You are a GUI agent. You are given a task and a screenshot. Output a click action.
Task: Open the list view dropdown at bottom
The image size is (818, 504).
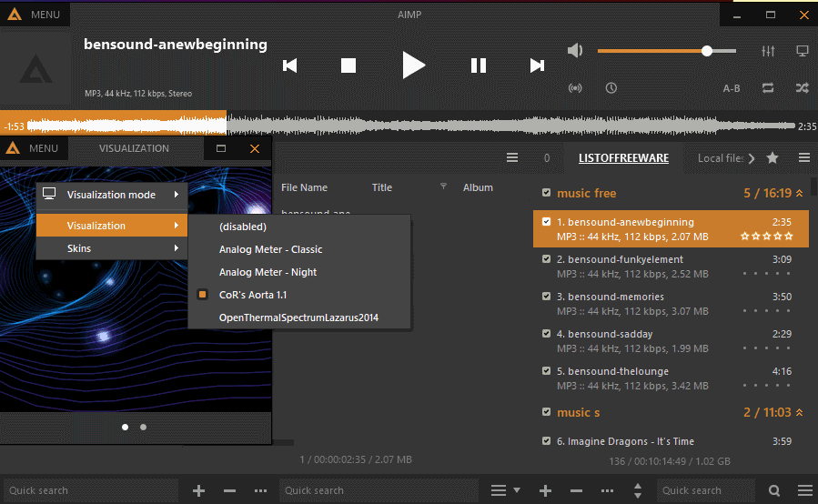click(505, 490)
